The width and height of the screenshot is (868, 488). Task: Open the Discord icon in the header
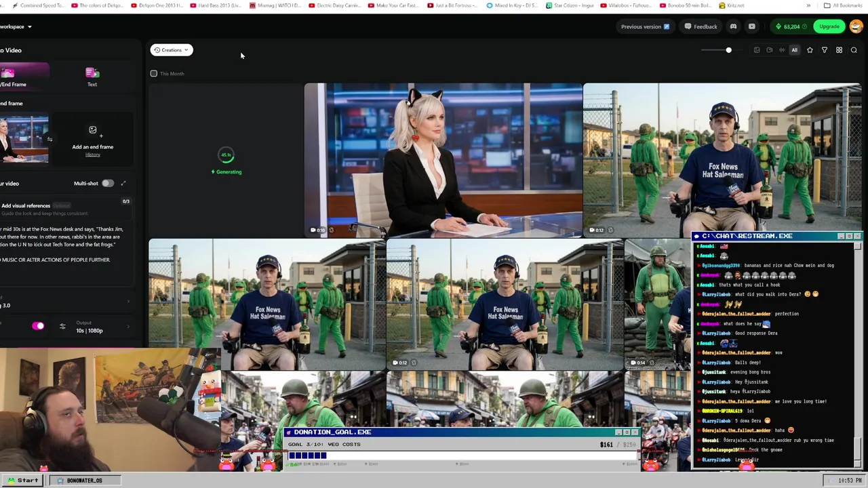point(733,26)
